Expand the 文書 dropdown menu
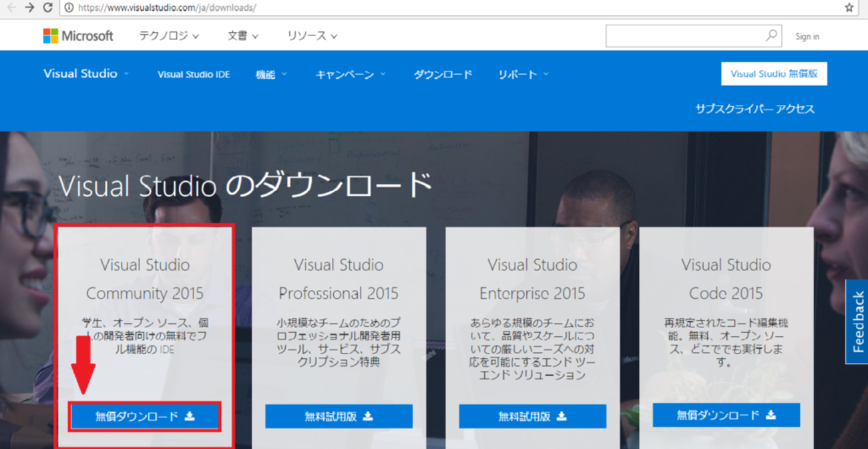The height and width of the screenshot is (449, 868). (243, 36)
